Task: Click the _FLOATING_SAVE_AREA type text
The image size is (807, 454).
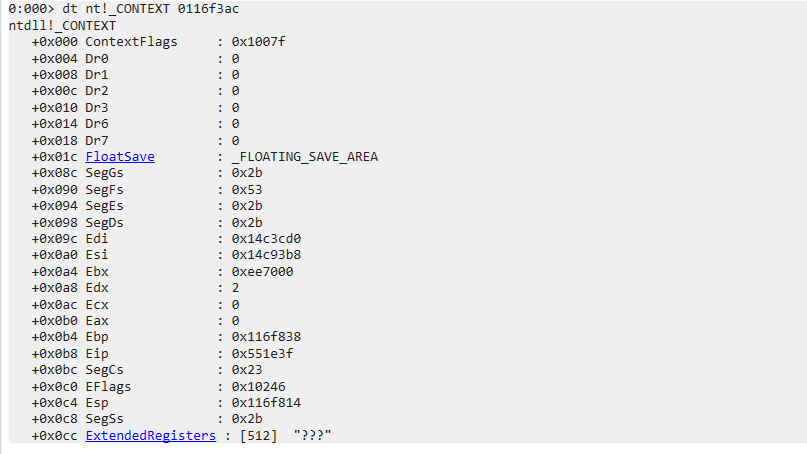Action: [x=305, y=156]
